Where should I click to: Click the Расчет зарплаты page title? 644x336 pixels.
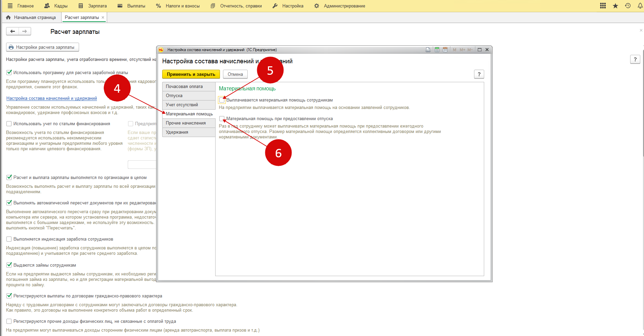click(x=75, y=32)
